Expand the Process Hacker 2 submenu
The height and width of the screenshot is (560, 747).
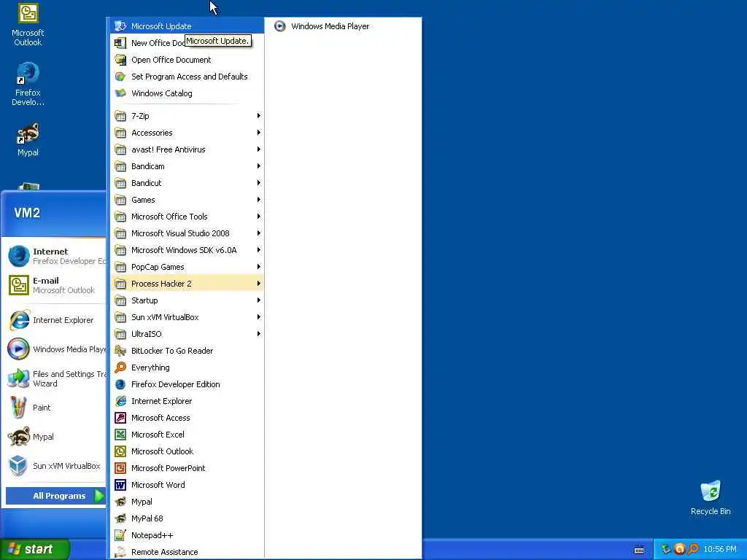[x=187, y=284]
